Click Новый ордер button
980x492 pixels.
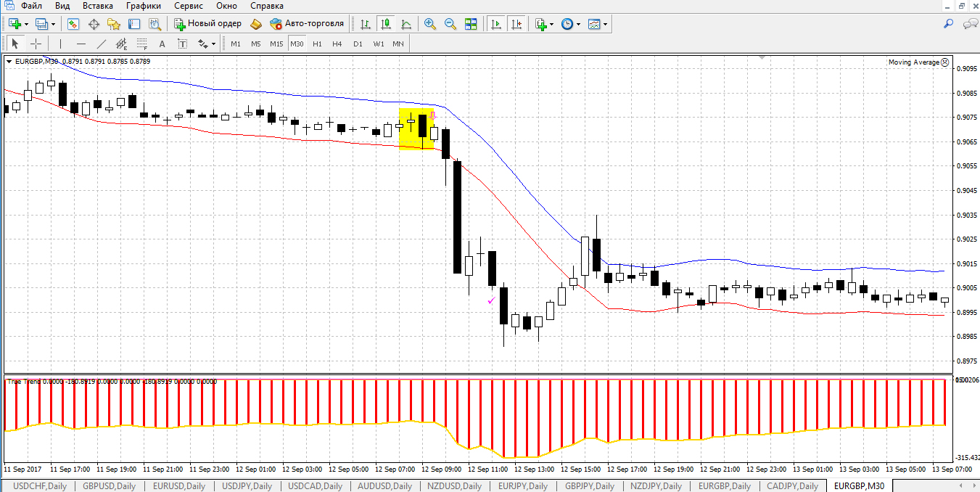(x=207, y=24)
